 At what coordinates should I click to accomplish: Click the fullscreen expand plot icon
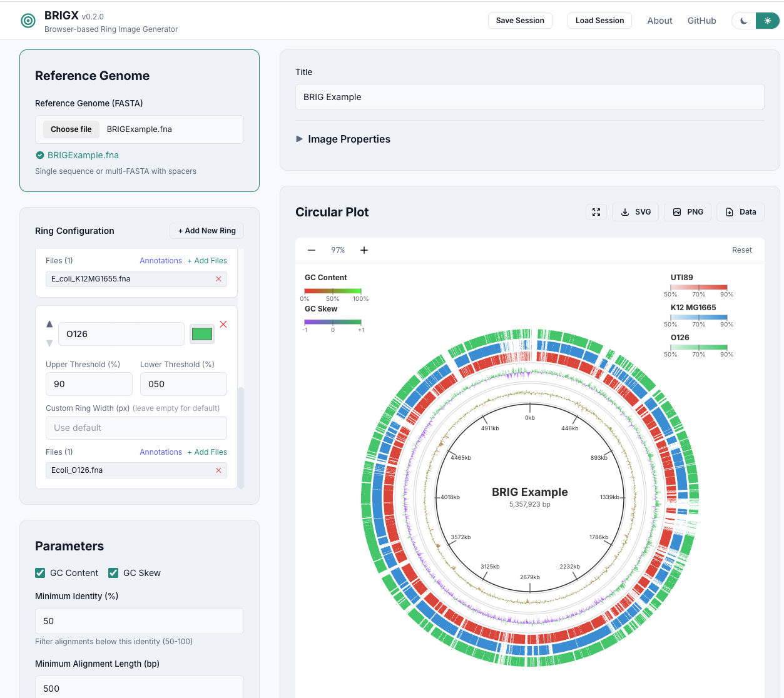(596, 212)
